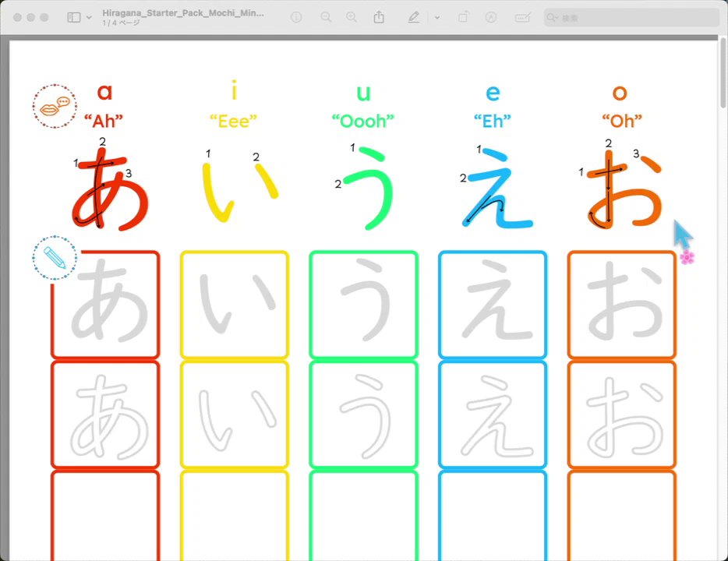Open sidebar view options chevron

(89, 18)
